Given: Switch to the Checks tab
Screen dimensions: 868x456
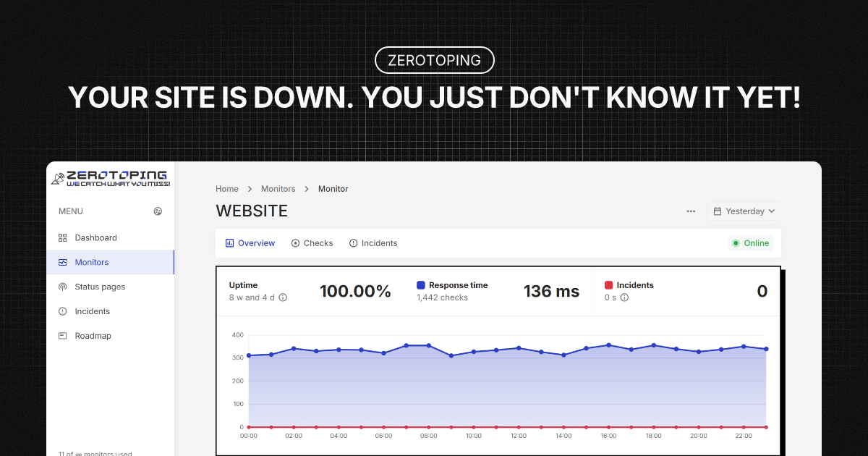Looking at the screenshot, I should [x=317, y=243].
